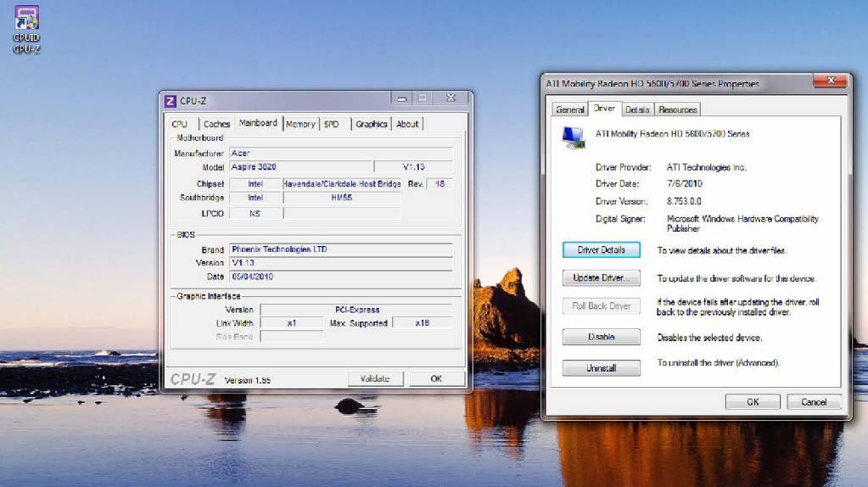This screenshot has width=868, height=487.
Task: Click the BIOS Version field V1.13
Action: tap(341, 263)
